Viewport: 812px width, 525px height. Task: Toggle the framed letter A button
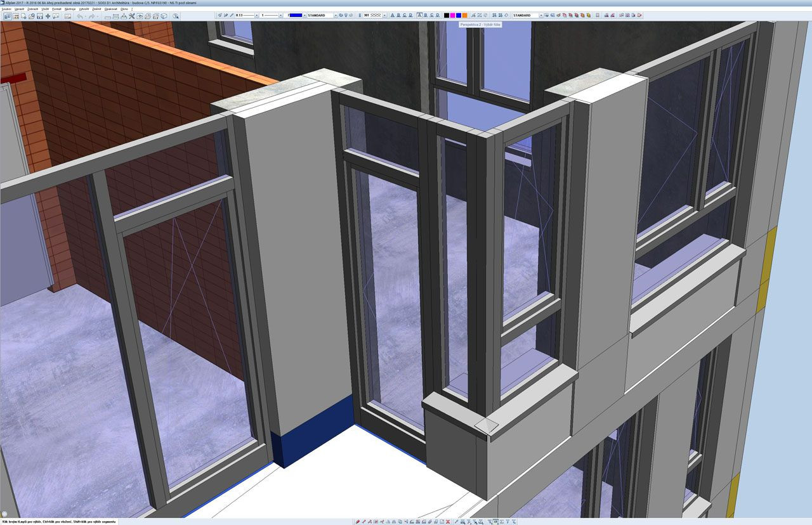coord(419,15)
